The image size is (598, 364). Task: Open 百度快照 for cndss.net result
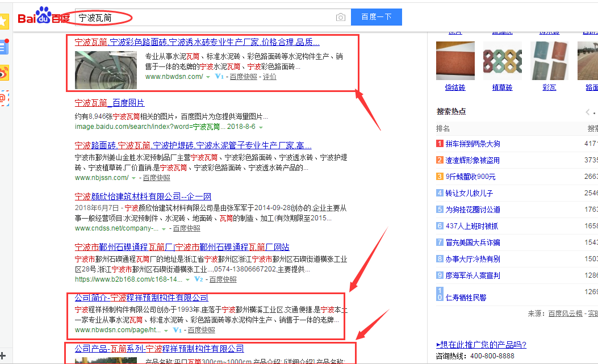(186, 228)
